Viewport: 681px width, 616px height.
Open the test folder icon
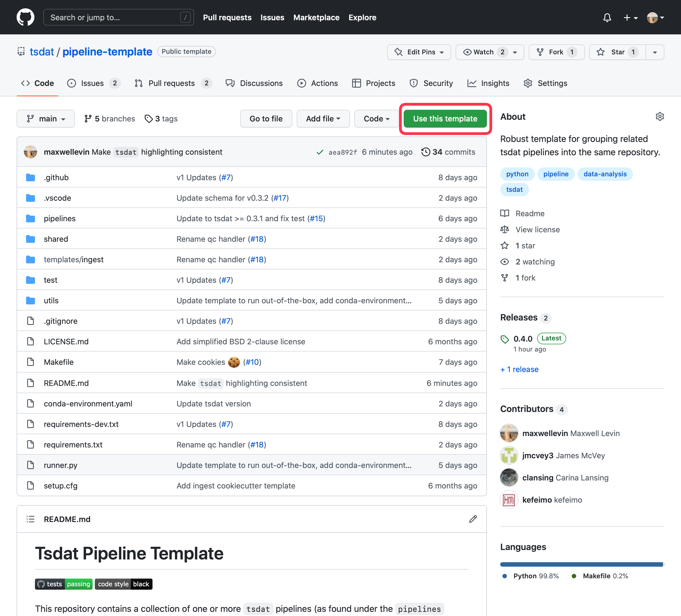tap(31, 280)
